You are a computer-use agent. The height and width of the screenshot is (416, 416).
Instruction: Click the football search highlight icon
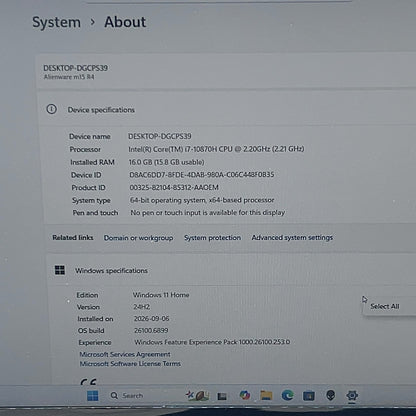198,396
